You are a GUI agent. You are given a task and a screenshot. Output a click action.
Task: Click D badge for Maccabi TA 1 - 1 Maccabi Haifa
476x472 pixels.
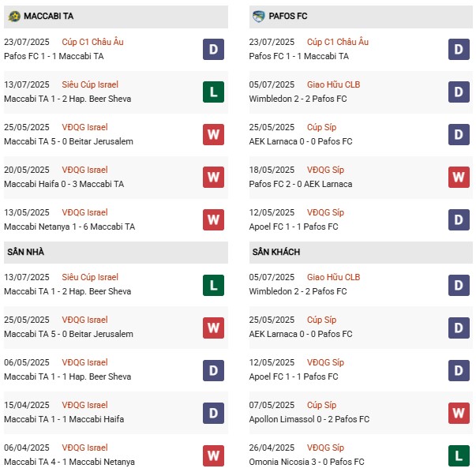(x=213, y=412)
